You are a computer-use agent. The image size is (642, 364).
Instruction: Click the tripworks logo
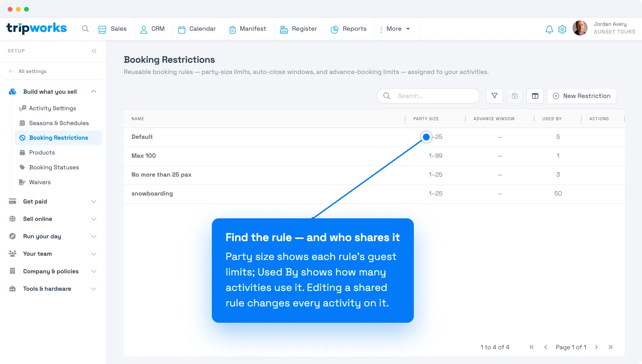pyautogui.click(x=37, y=28)
